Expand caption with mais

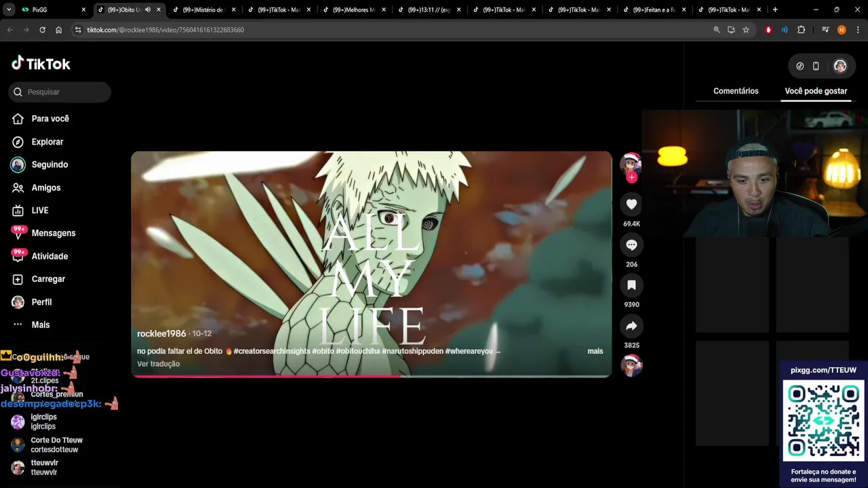point(595,351)
